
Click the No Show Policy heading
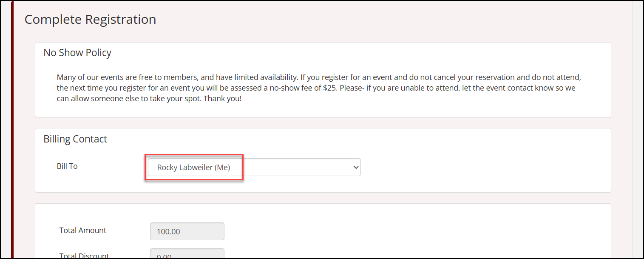pyautogui.click(x=77, y=53)
